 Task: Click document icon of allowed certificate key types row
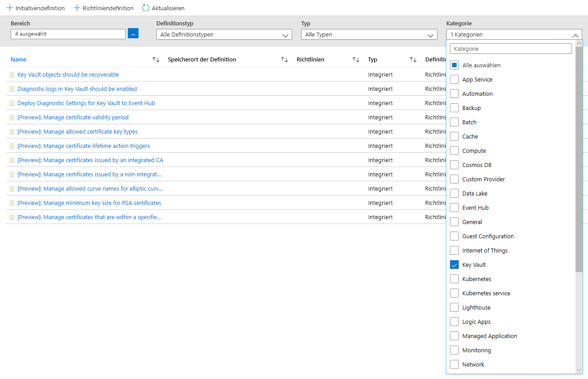(x=12, y=132)
